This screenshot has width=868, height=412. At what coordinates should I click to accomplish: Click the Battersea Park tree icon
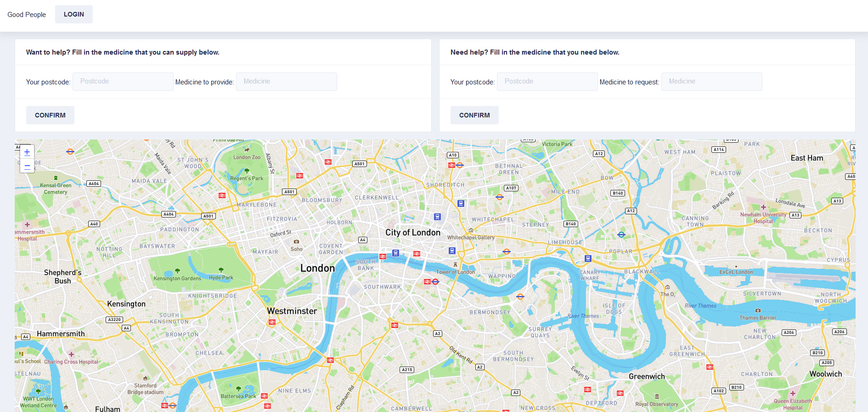238,389
